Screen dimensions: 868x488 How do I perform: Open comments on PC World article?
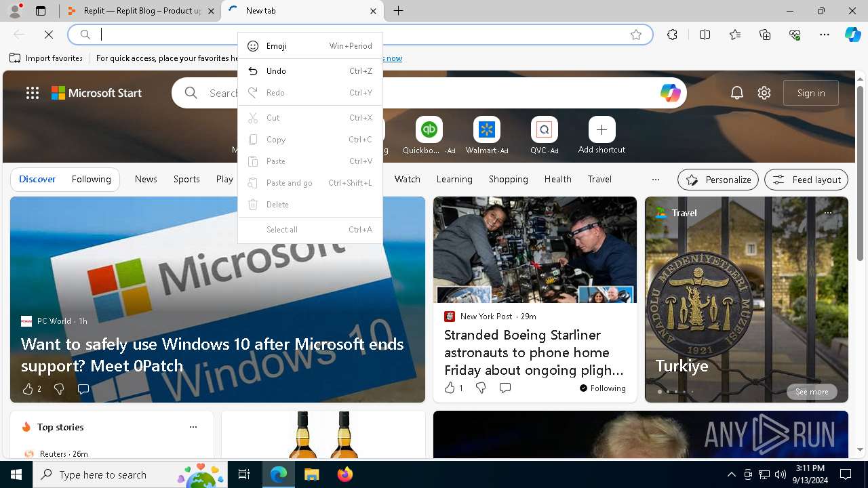tap(83, 389)
